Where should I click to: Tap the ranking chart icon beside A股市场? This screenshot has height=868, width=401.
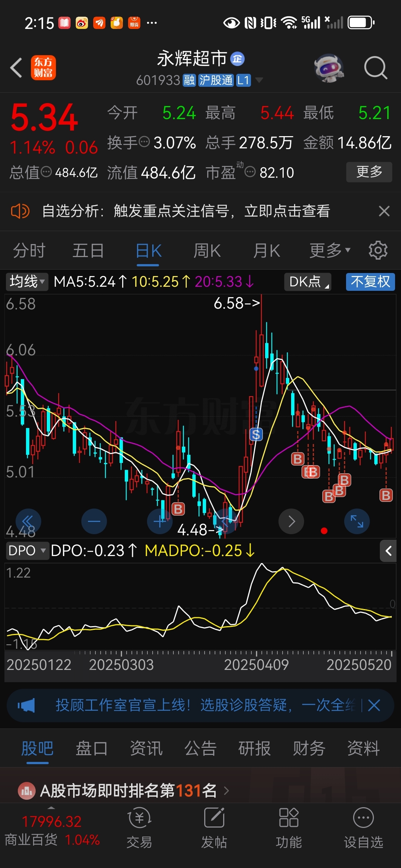tap(27, 791)
